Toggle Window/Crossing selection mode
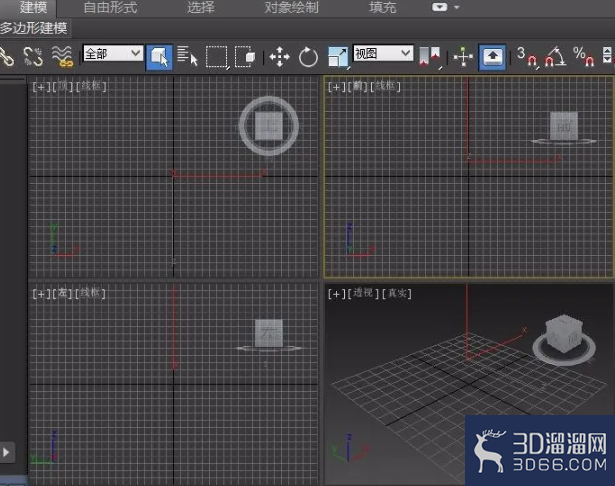615x486 pixels. [x=245, y=57]
